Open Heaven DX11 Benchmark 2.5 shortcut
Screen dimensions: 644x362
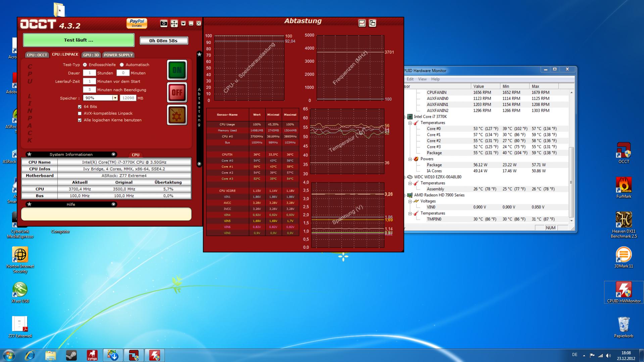point(624,225)
